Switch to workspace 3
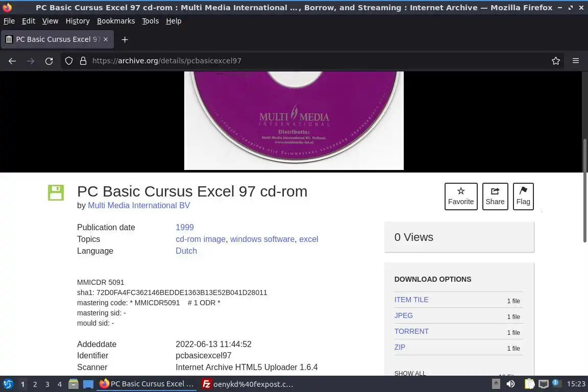 coord(47,384)
